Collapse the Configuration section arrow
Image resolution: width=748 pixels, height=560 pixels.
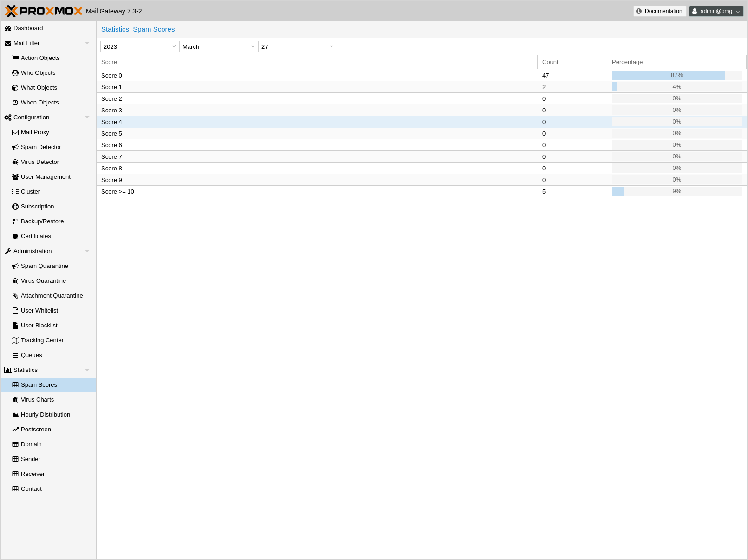(x=87, y=117)
